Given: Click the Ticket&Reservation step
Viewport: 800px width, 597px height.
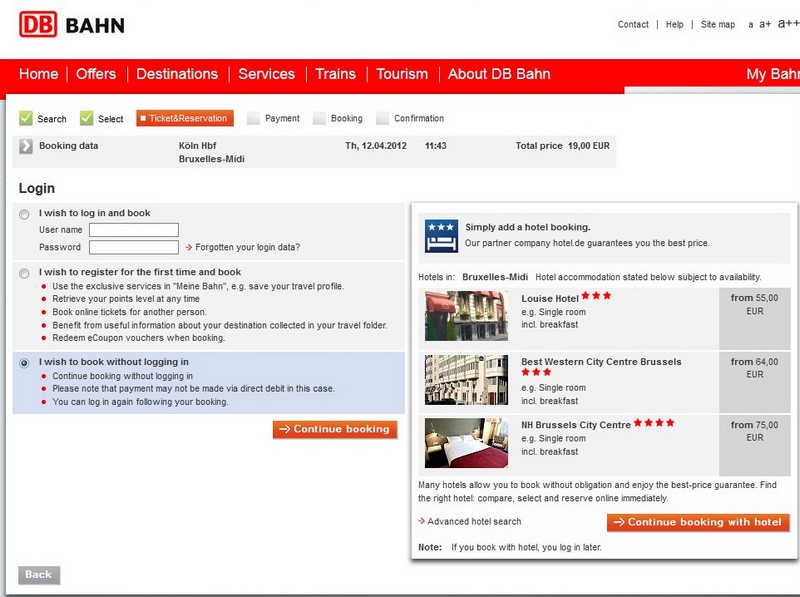Looking at the screenshot, I should (185, 118).
